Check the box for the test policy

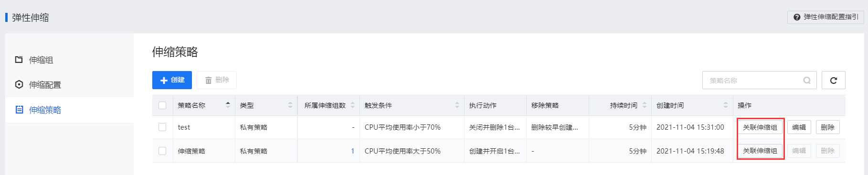pyautogui.click(x=162, y=127)
